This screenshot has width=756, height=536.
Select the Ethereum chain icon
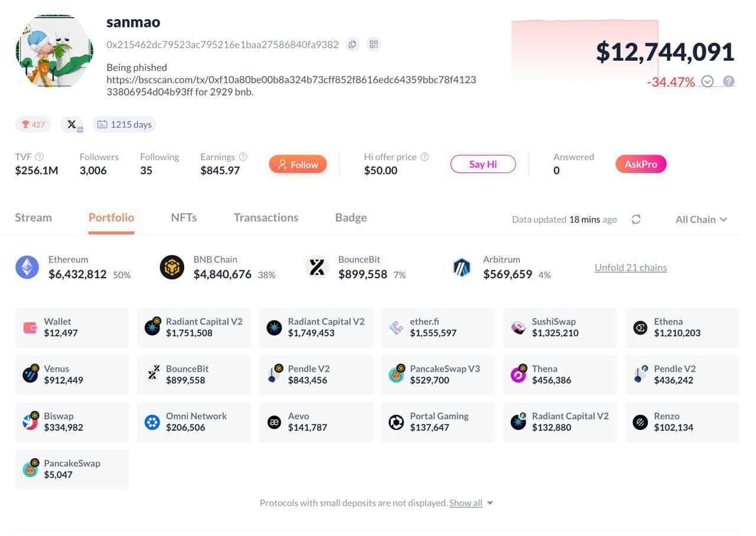click(x=27, y=267)
